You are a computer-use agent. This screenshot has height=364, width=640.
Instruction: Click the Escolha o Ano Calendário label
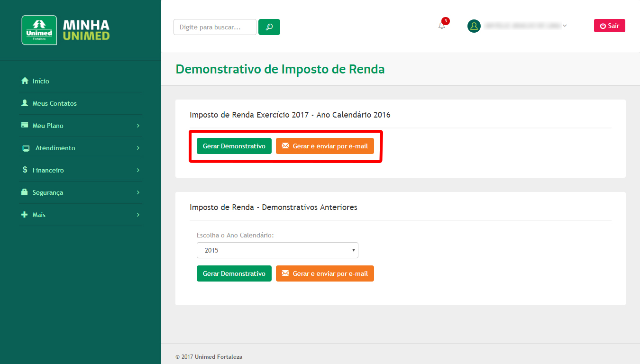tap(235, 235)
